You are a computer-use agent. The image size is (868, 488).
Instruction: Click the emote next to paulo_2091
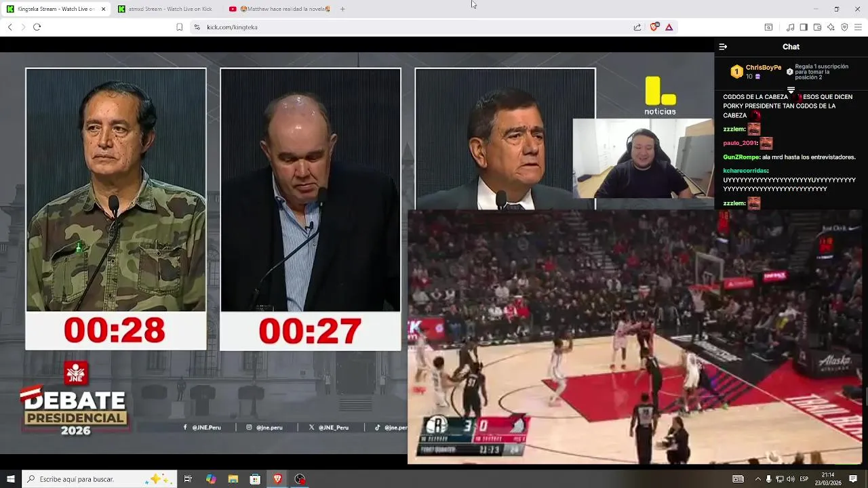click(766, 143)
